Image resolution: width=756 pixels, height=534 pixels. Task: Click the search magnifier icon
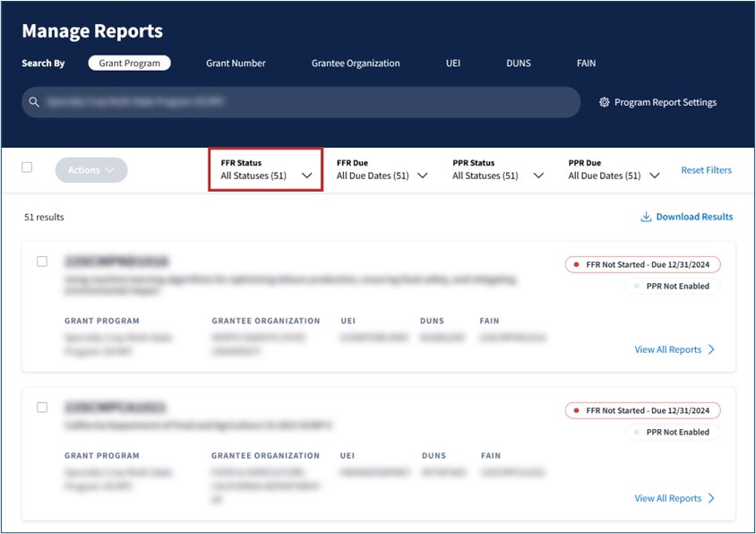(34, 102)
